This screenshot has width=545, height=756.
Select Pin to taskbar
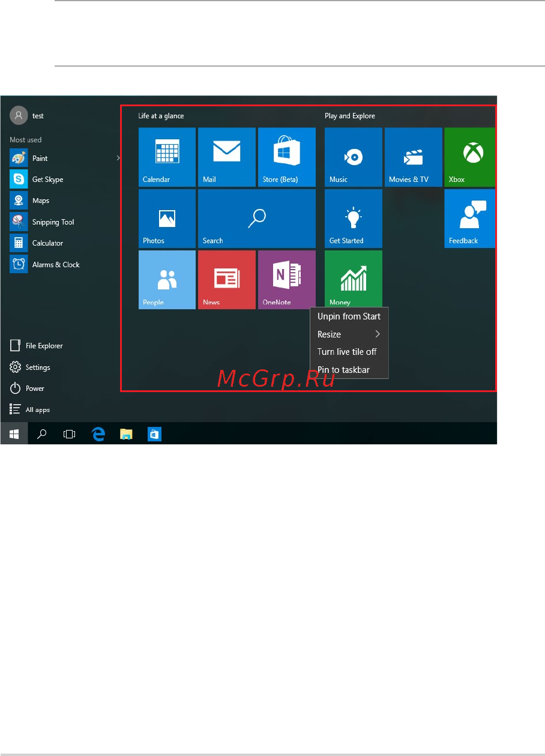coord(349,370)
